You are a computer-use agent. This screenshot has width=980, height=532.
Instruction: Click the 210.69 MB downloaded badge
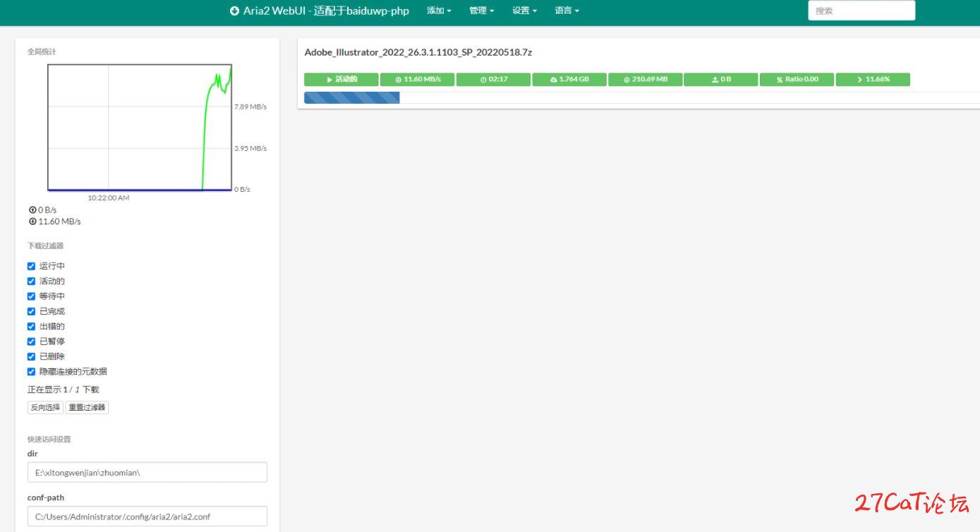tap(645, 79)
